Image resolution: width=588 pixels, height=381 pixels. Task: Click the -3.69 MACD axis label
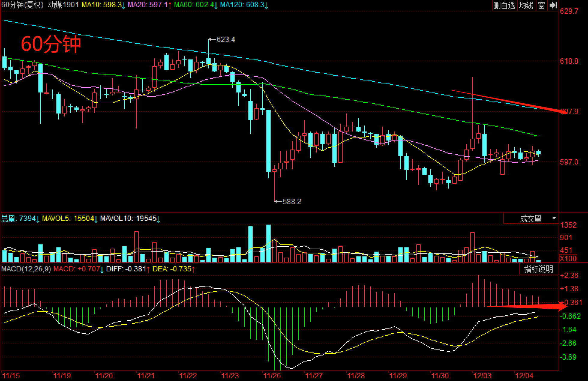[568, 357]
